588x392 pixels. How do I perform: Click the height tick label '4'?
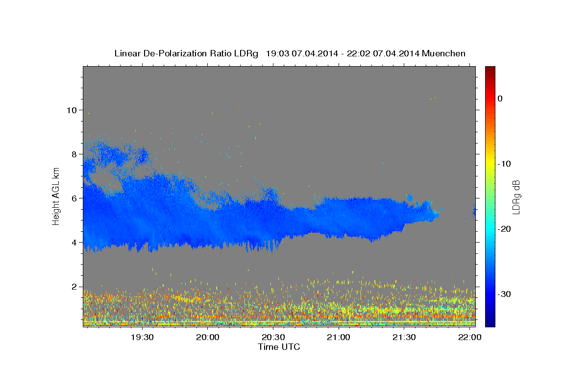tap(74, 242)
